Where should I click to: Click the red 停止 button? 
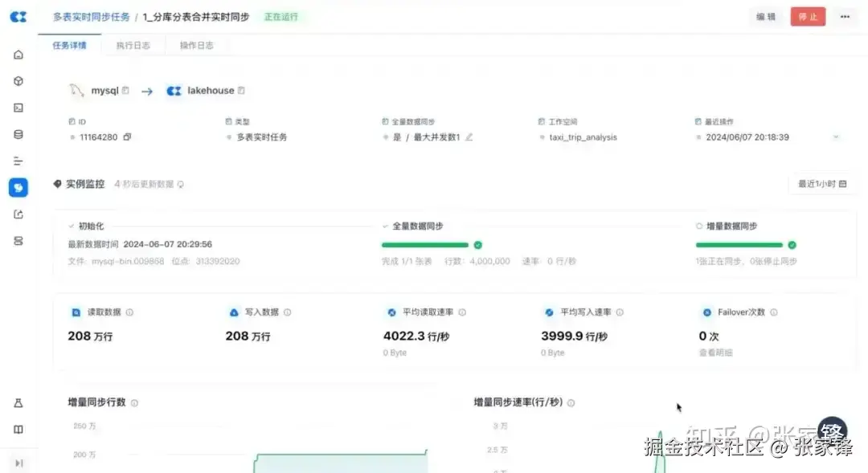pyautogui.click(x=808, y=17)
